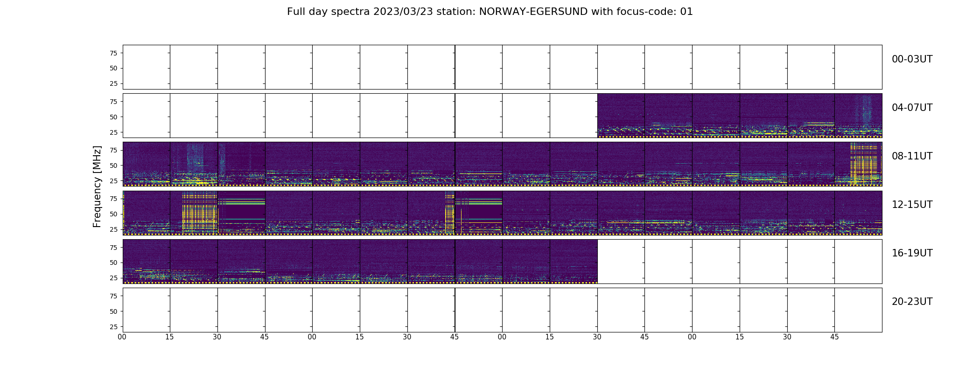Click the 25 tick of the 16-19UT row

(x=113, y=278)
